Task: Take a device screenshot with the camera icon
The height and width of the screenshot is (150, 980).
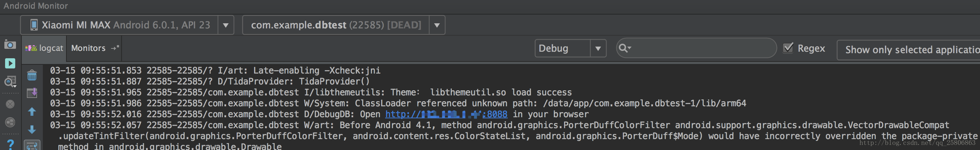Action: click(10, 45)
